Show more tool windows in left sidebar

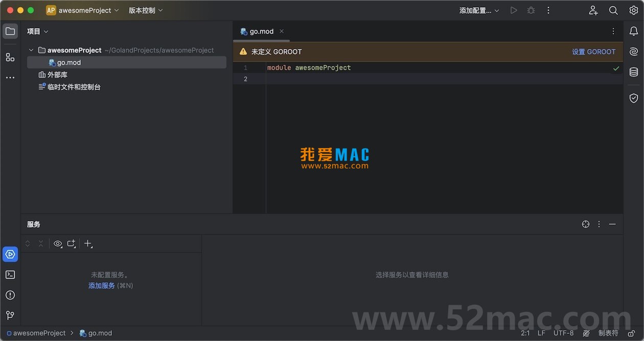(x=10, y=78)
